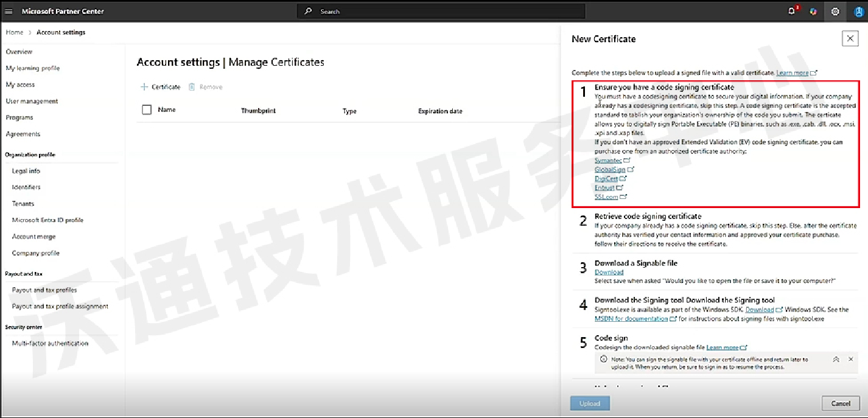
Task: Open the MSDN for documentation link
Action: [631, 318]
